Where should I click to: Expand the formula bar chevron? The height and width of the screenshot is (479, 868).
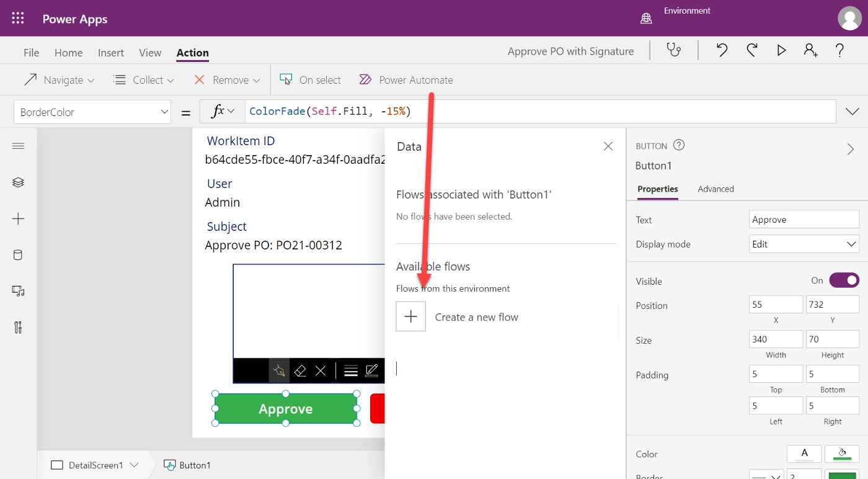852,112
